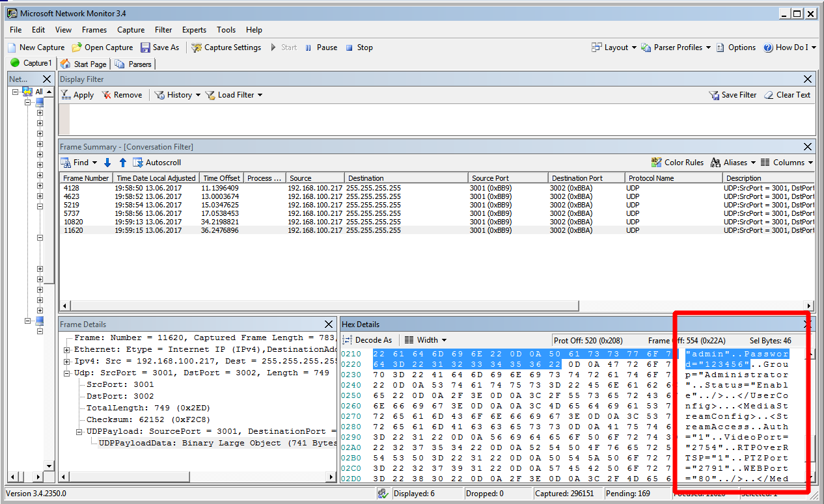Switch to the Parsers tab
Screen dimensions: 824x504
[x=134, y=64]
